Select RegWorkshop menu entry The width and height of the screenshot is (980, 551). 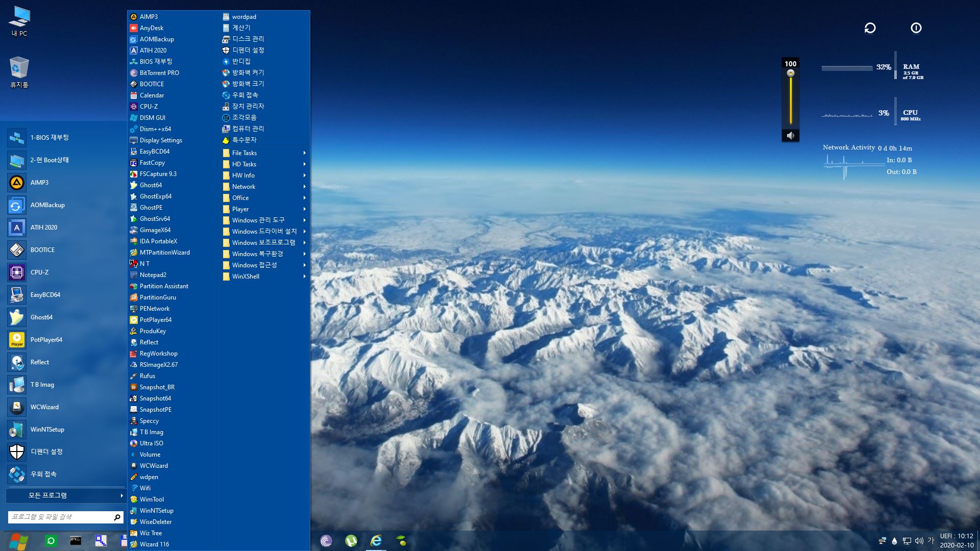click(174, 354)
